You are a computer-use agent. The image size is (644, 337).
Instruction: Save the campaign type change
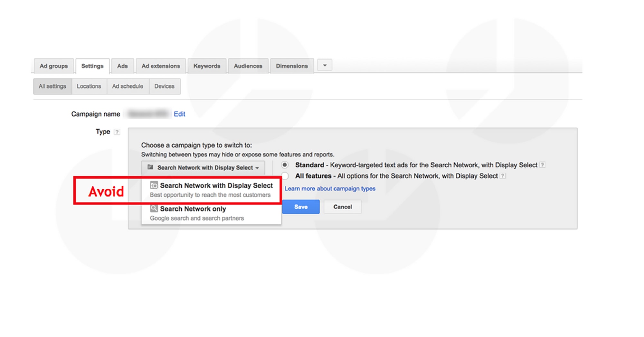(301, 207)
